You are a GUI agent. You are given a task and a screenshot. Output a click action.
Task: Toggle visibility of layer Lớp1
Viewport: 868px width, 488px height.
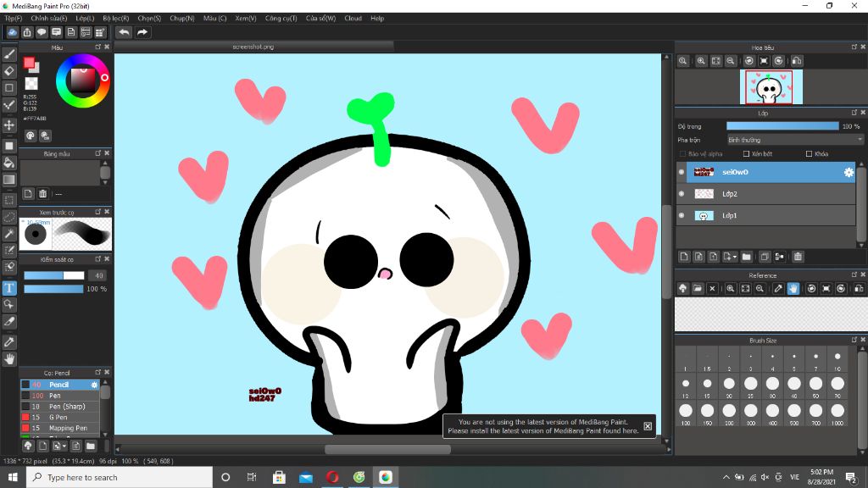click(x=682, y=216)
